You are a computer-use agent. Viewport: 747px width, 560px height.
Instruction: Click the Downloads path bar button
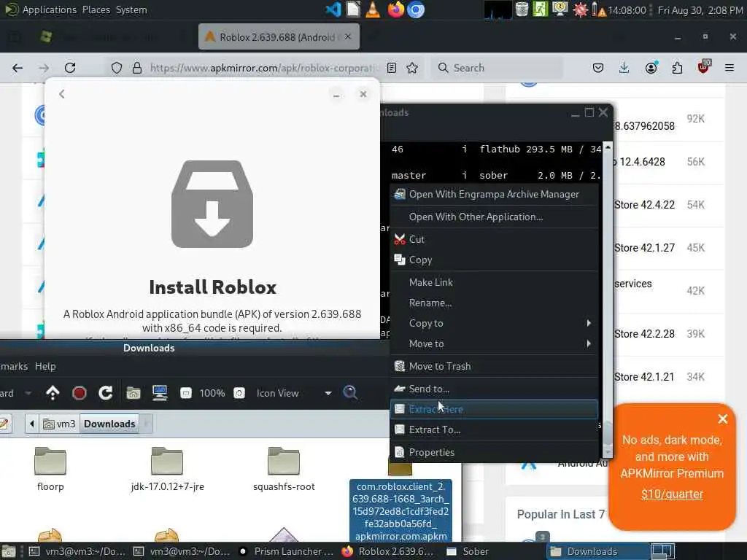point(109,424)
